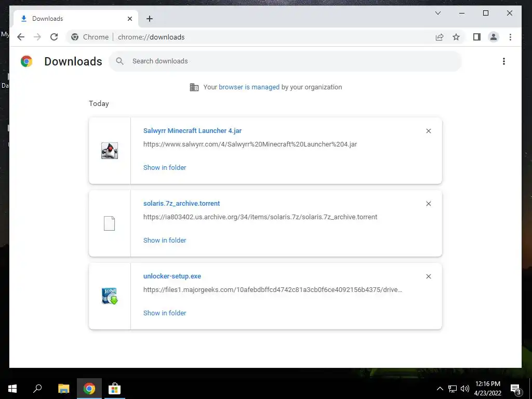Screen dimensions: 532x399
Task: Click the Chrome icon in the taskbar
Action: tap(89, 389)
